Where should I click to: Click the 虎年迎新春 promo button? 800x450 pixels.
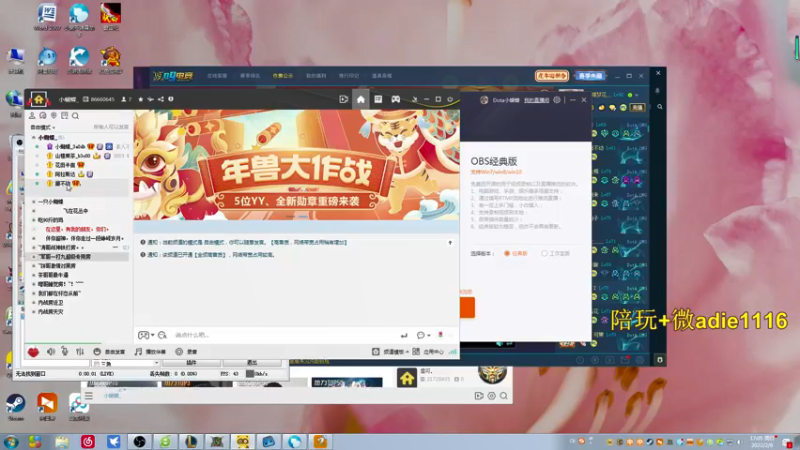pos(552,76)
